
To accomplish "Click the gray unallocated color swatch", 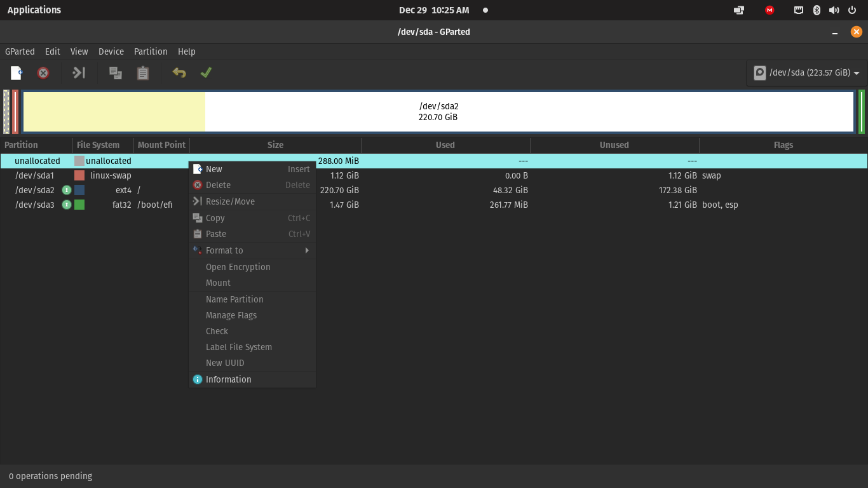I will point(79,161).
